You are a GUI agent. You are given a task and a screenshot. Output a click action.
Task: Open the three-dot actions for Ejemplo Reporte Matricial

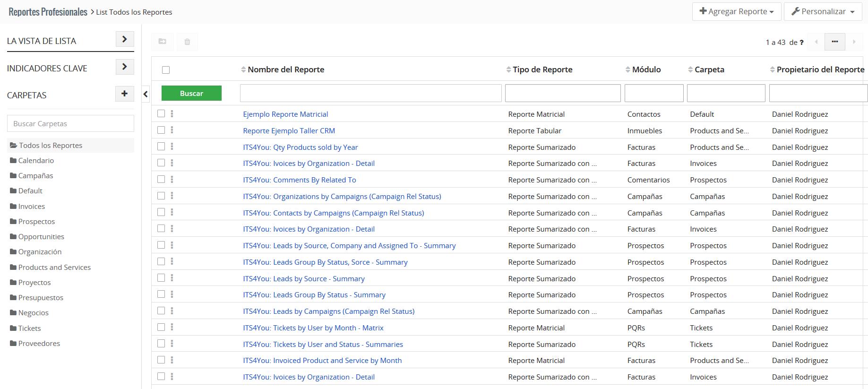[x=172, y=114]
